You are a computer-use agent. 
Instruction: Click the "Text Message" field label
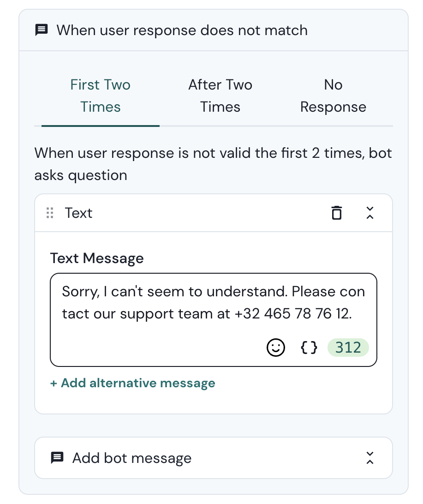97,258
